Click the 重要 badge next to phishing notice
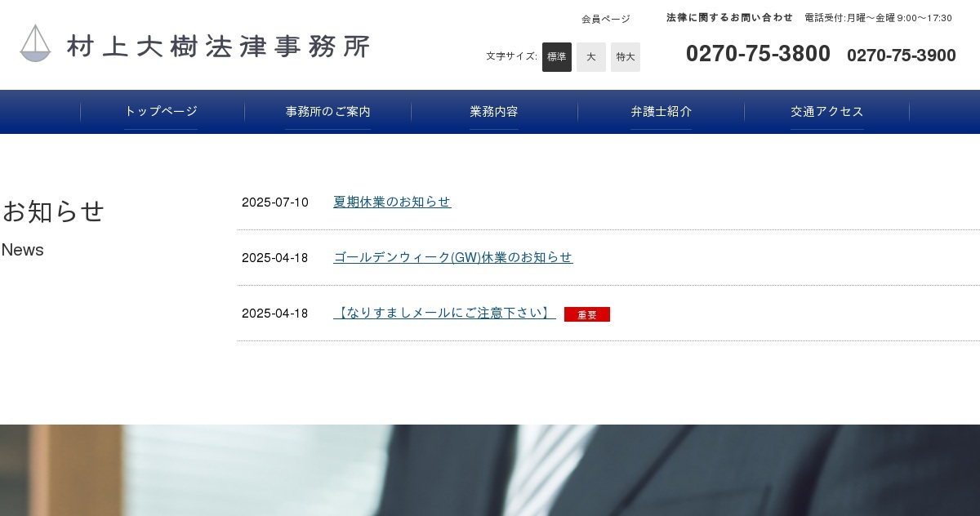980x516 pixels. point(587,314)
